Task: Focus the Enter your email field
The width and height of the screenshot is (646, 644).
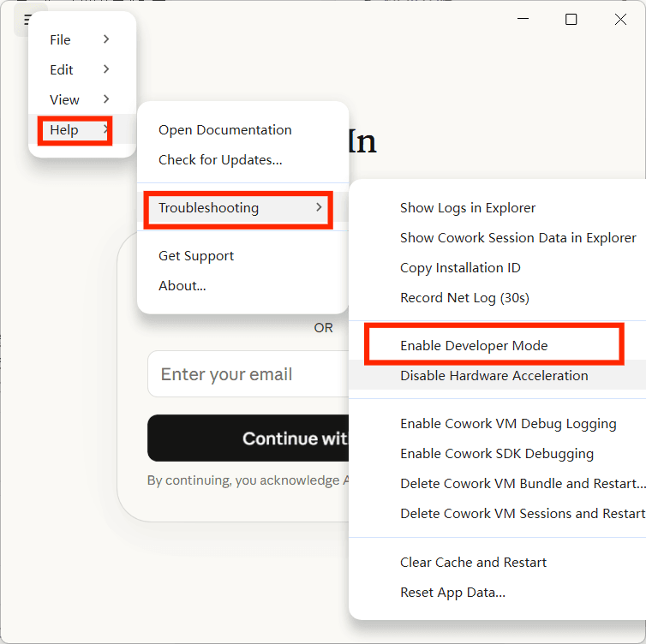Action: 248,374
